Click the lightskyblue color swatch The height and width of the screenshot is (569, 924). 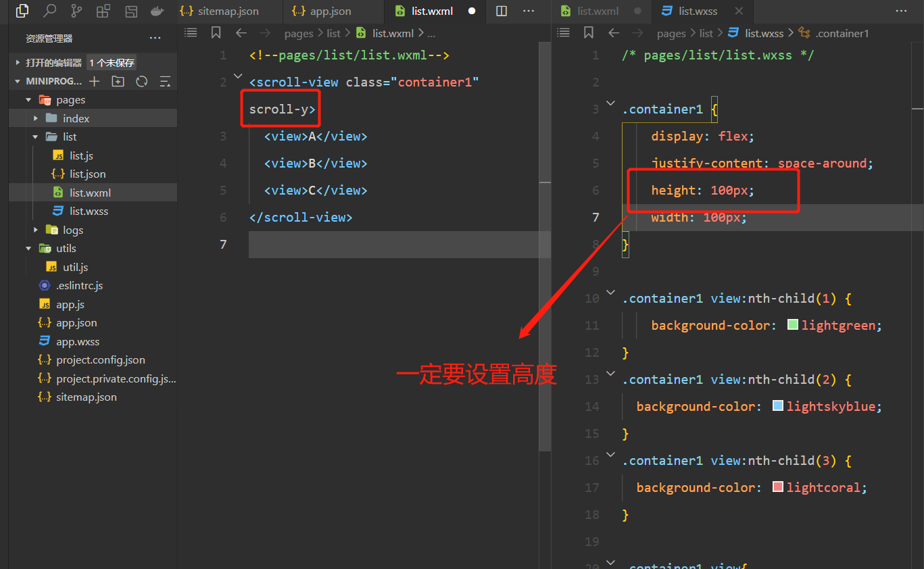tap(778, 406)
